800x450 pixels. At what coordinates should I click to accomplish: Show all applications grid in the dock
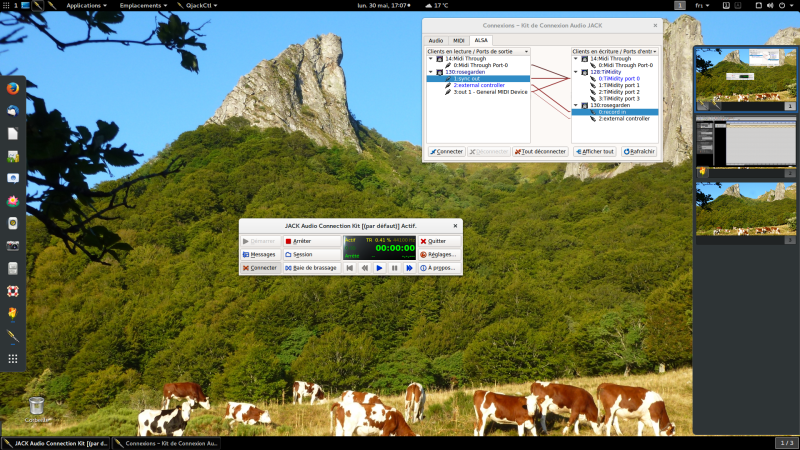point(13,359)
